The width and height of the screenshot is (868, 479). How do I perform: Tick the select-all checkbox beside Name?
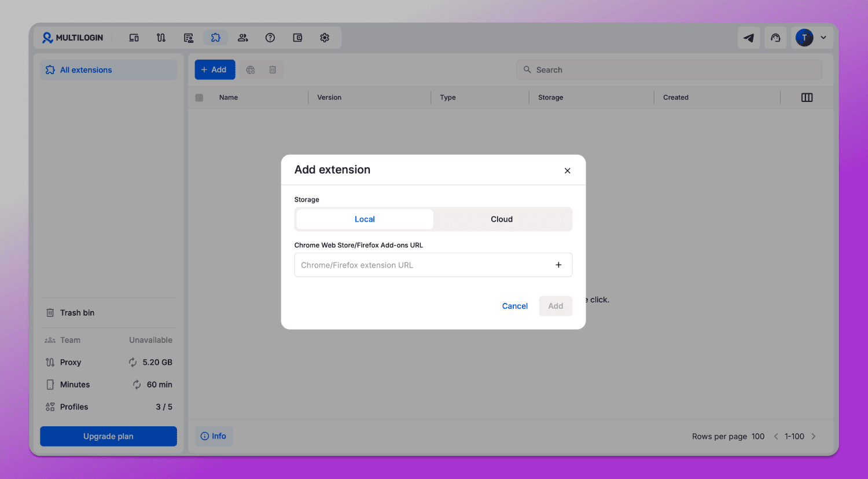click(199, 98)
